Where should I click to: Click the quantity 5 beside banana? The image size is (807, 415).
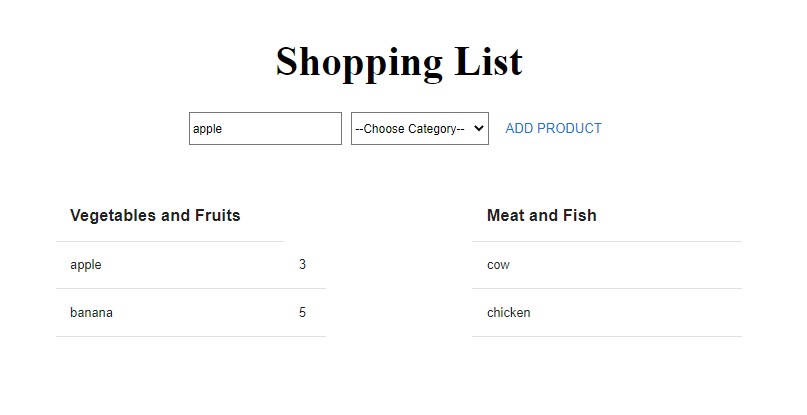pos(302,312)
